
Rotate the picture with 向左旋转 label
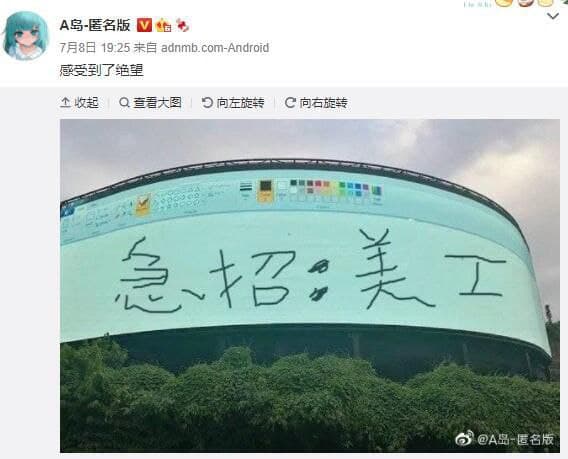[x=240, y=103]
